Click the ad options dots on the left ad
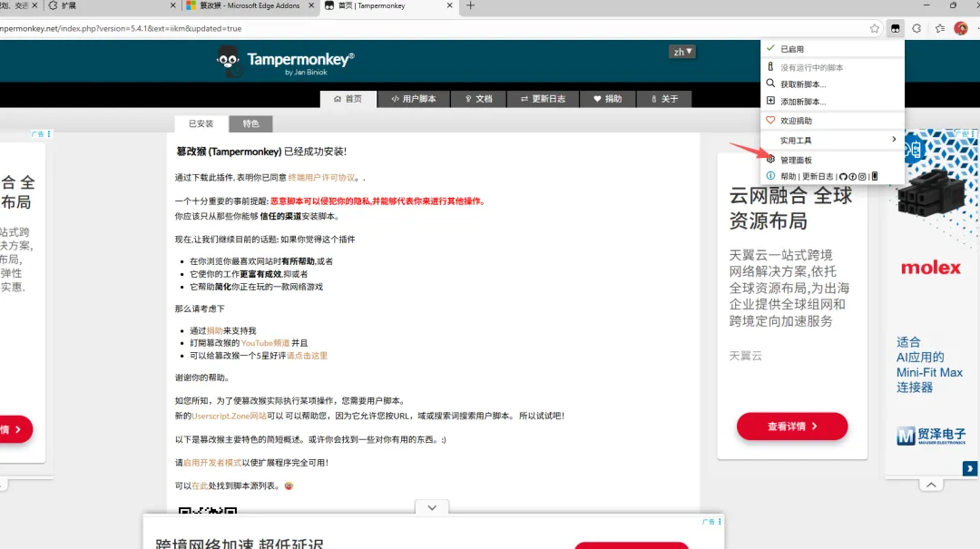Viewport: 980px width, 549px height. click(49, 133)
